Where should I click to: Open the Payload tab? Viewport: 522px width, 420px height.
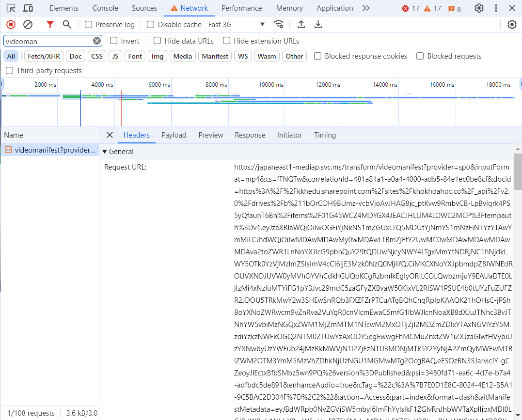[x=174, y=135]
